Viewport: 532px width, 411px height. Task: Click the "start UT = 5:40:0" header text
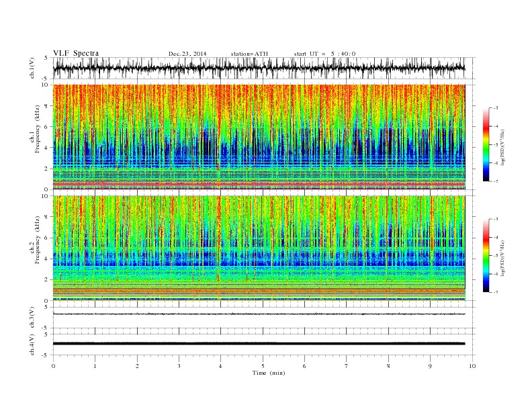(324, 54)
